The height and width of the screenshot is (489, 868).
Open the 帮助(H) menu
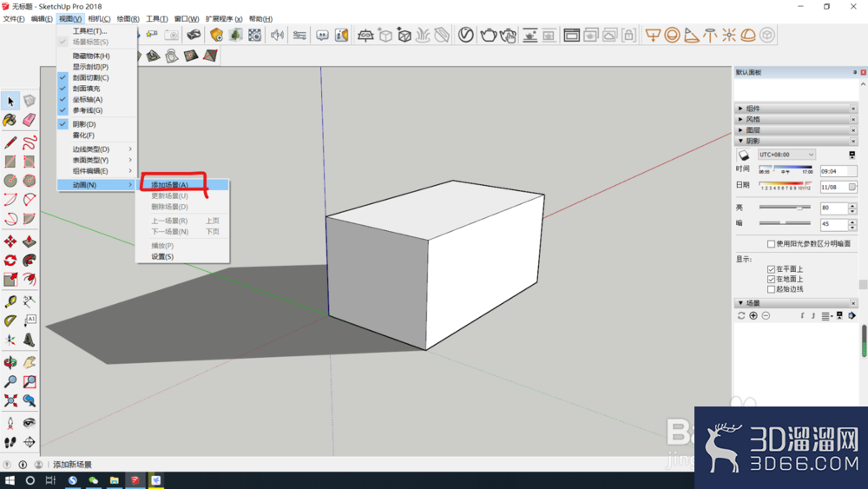click(260, 19)
